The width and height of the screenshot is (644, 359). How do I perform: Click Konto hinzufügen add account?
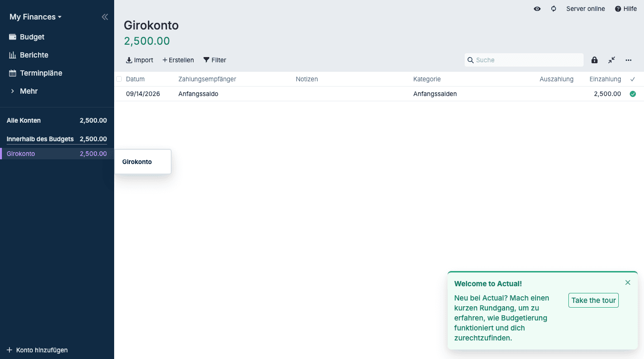coord(37,350)
